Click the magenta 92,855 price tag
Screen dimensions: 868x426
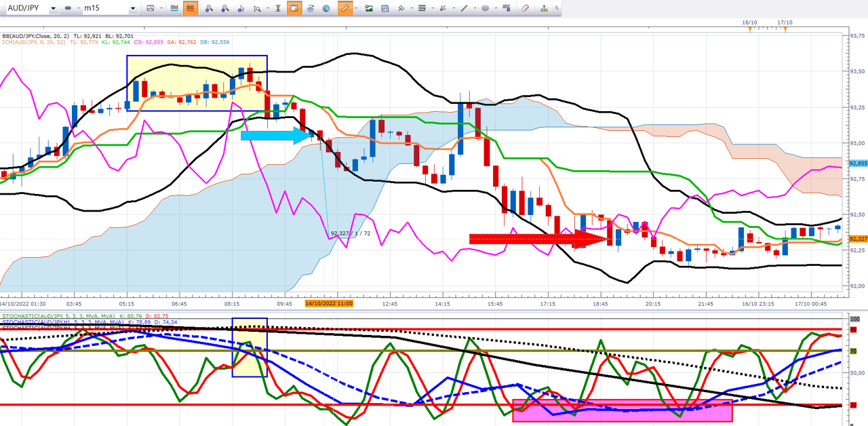coord(859,163)
